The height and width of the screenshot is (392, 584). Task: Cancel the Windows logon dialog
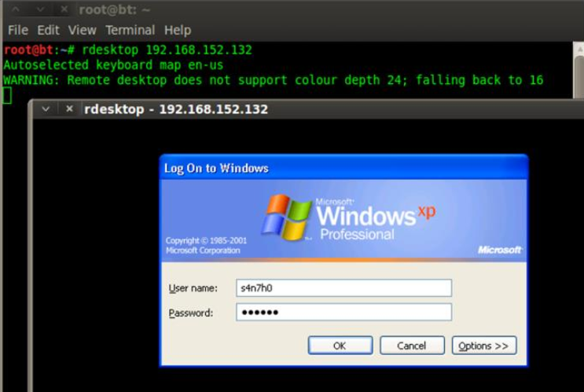412,346
